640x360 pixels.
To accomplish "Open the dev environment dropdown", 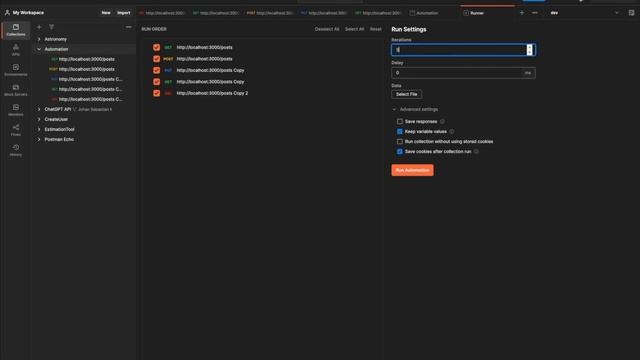I will [584, 13].
